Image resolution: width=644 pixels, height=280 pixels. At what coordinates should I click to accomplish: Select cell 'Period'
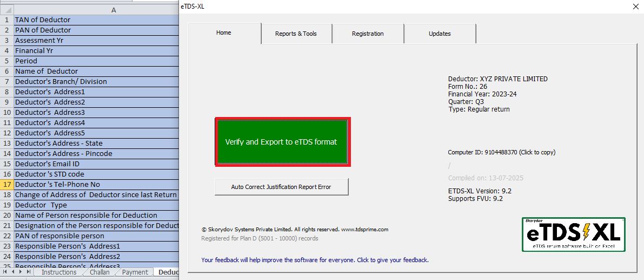96,61
